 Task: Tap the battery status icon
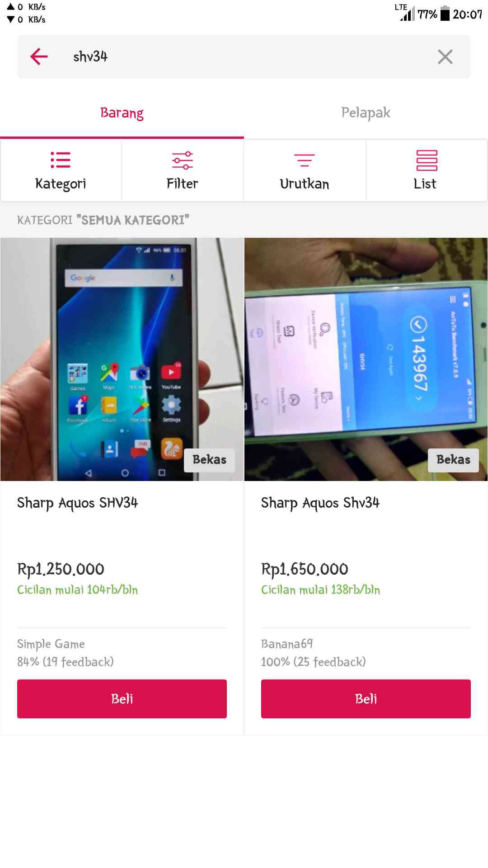click(x=445, y=14)
